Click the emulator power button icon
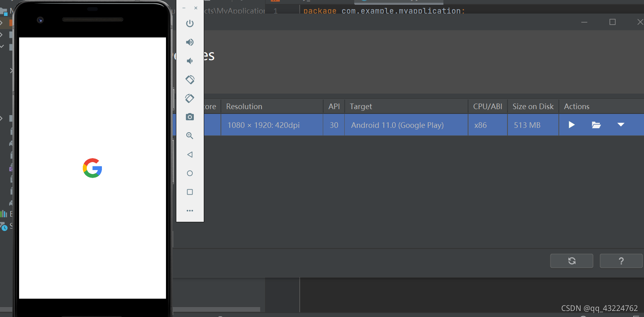Screen dimensions: 644x317 point(190,23)
